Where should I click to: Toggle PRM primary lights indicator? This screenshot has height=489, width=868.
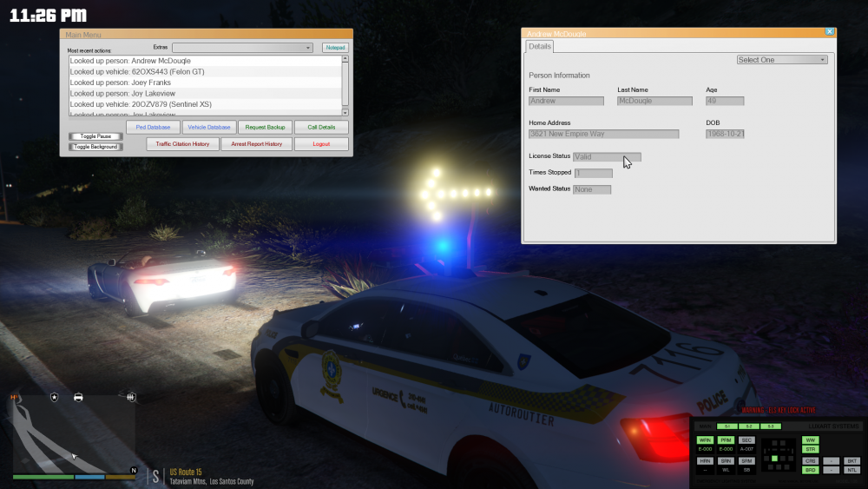click(x=726, y=439)
